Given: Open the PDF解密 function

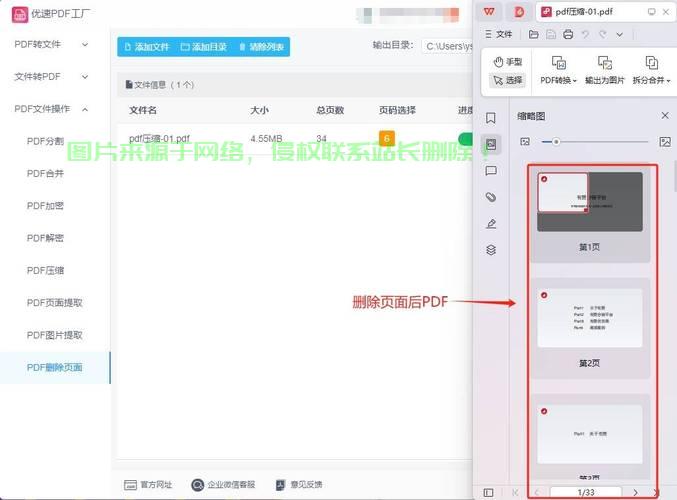Looking at the screenshot, I should point(45,238).
